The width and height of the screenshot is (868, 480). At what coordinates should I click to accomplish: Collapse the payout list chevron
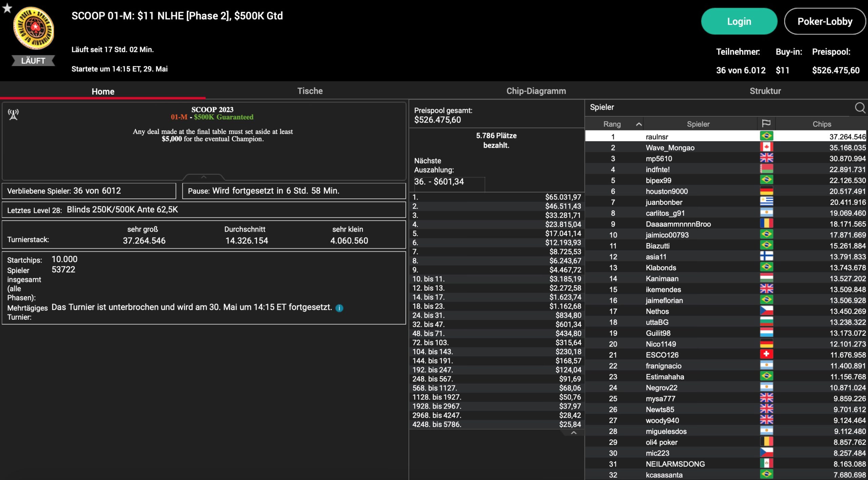pyautogui.click(x=573, y=433)
